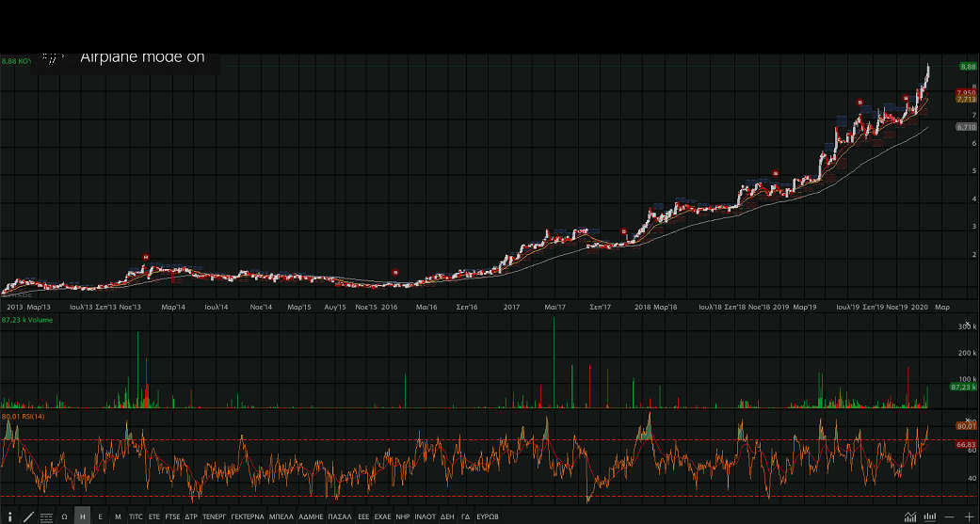Click the RSI(14) indicator label
980x524 pixels.
24,415
